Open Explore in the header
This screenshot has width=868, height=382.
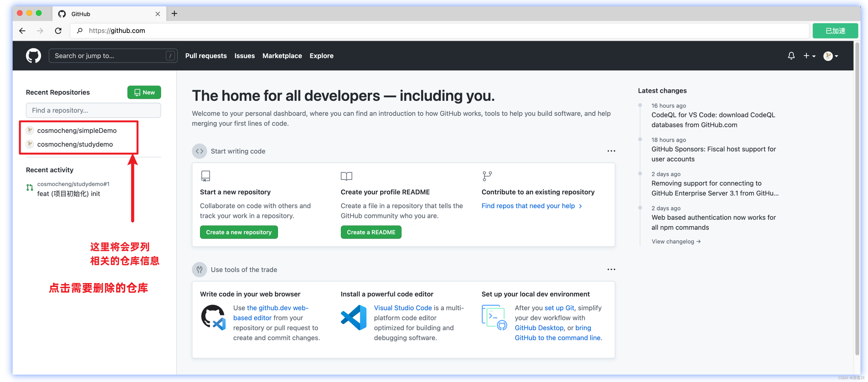[x=321, y=56]
